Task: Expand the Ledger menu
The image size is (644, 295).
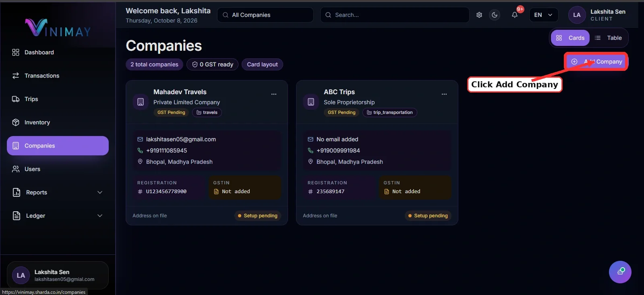Action: point(58,216)
